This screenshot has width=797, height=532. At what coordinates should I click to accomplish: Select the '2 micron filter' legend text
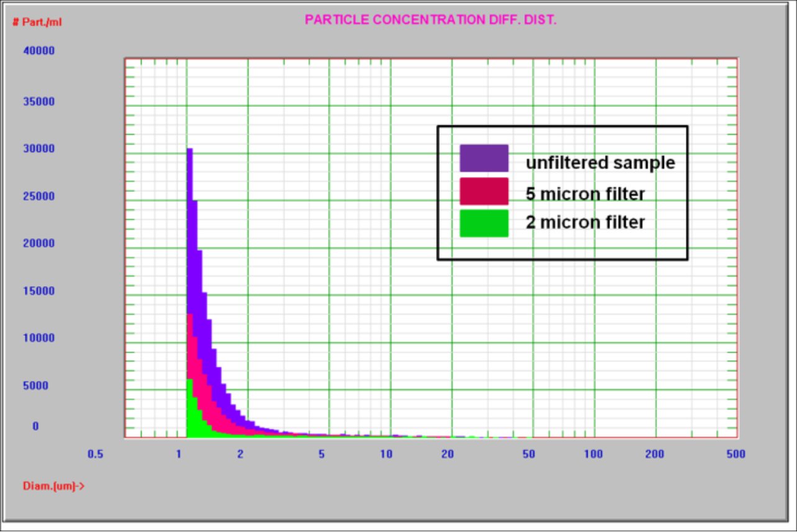(585, 222)
